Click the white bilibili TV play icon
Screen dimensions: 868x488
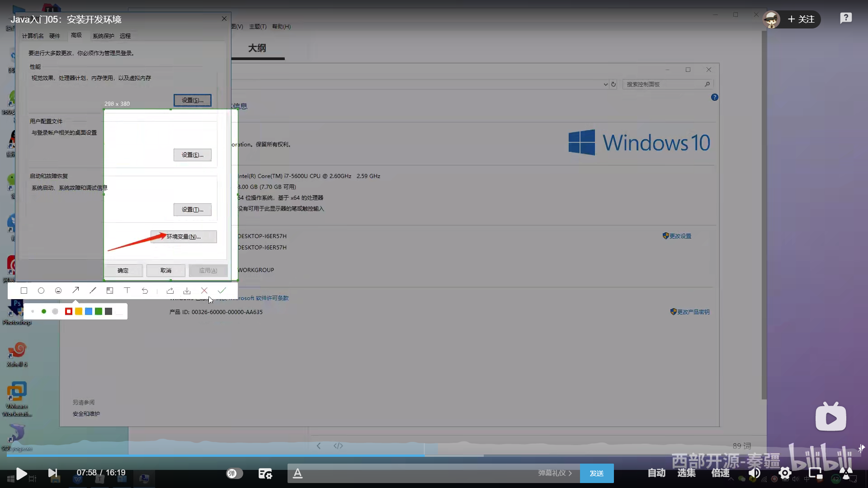coord(830,417)
